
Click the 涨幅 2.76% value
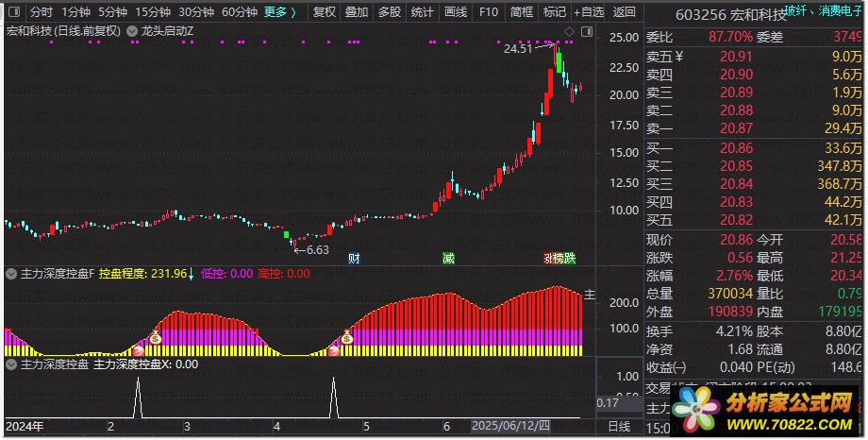click(x=735, y=276)
